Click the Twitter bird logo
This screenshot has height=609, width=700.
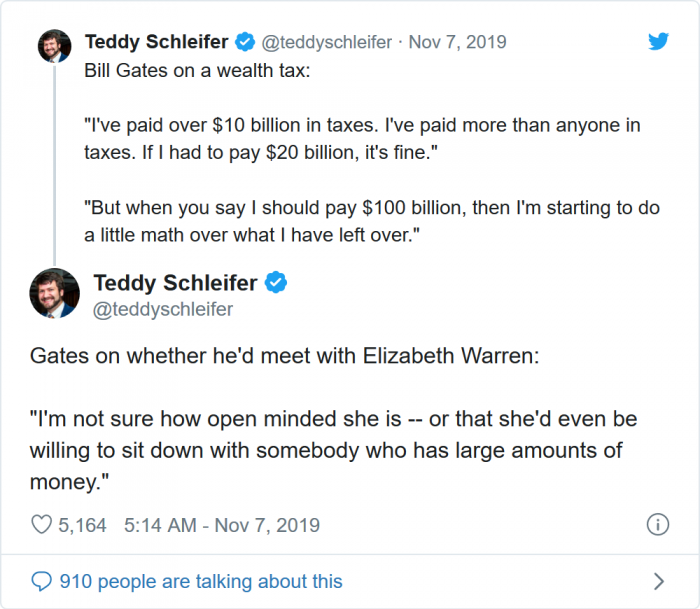coord(657,42)
